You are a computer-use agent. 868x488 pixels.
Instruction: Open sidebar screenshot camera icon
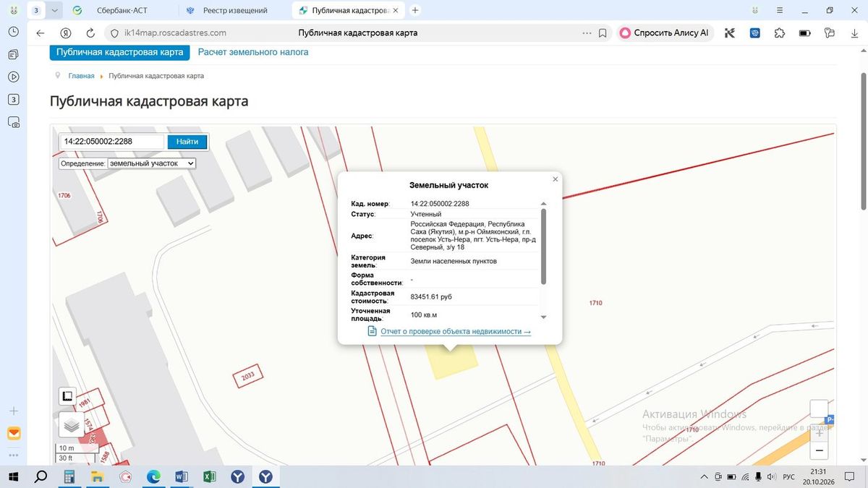tap(14, 122)
